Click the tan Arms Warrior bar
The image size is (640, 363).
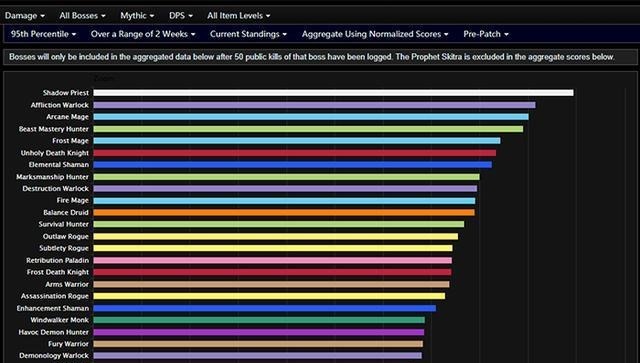point(271,284)
